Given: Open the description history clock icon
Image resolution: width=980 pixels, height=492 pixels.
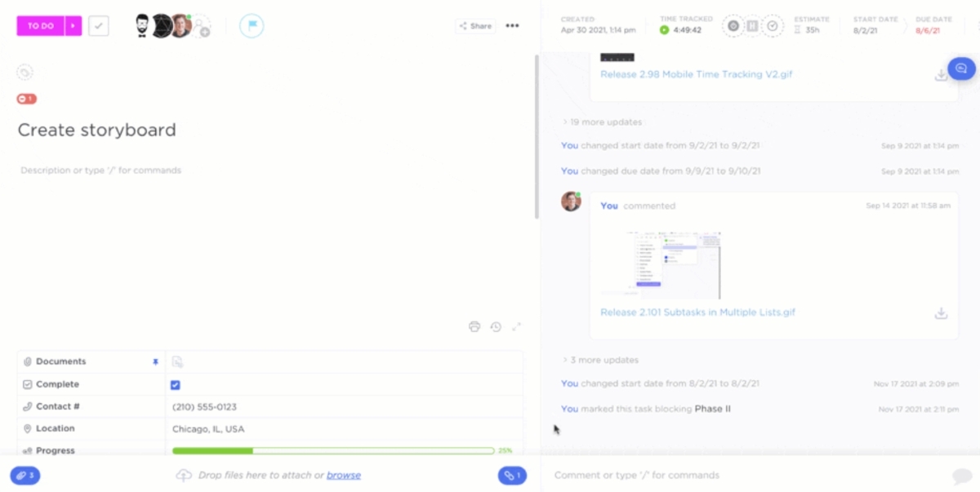Looking at the screenshot, I should (496, 327).
